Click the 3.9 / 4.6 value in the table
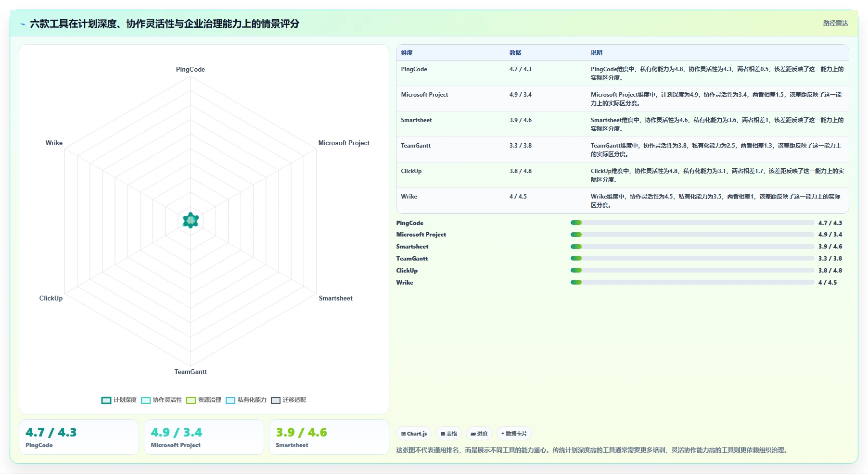 (x=521, y=120)
